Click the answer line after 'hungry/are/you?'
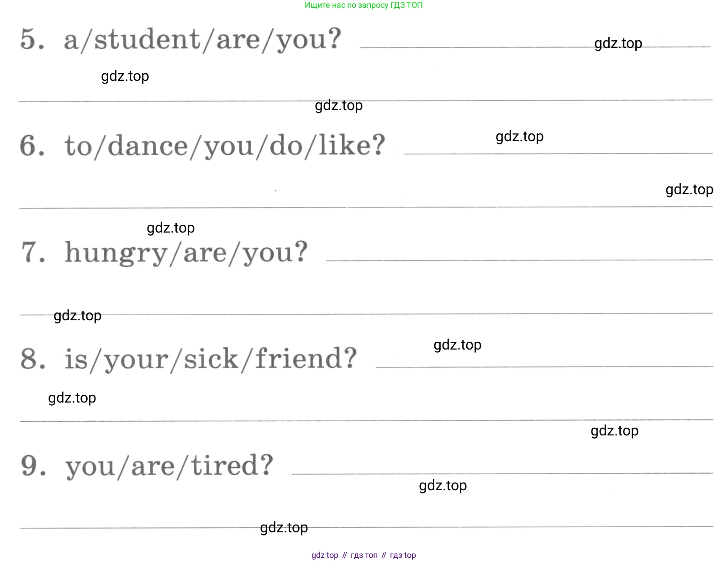 coord(519,260)
